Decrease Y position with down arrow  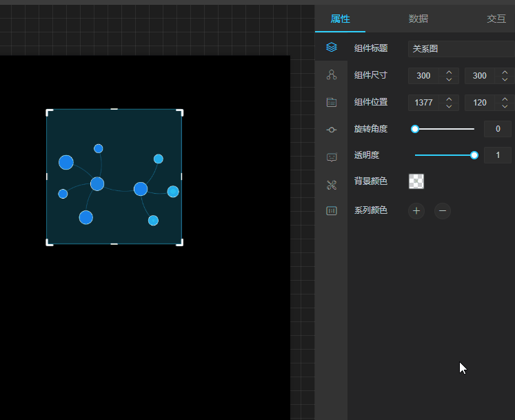point(505,106)
